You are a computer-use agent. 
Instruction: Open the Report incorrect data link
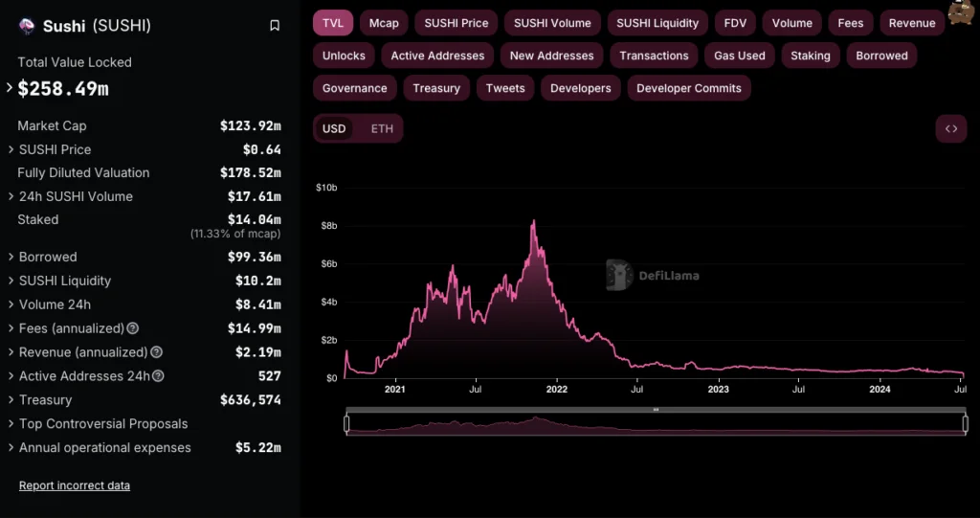point(75,485)
